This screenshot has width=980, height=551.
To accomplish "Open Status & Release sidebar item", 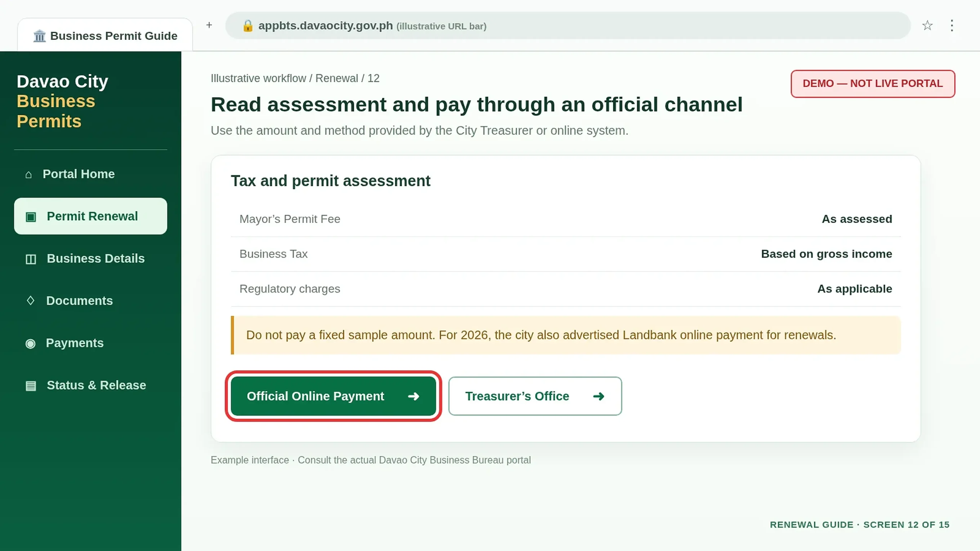I will (x=90, y=385).
